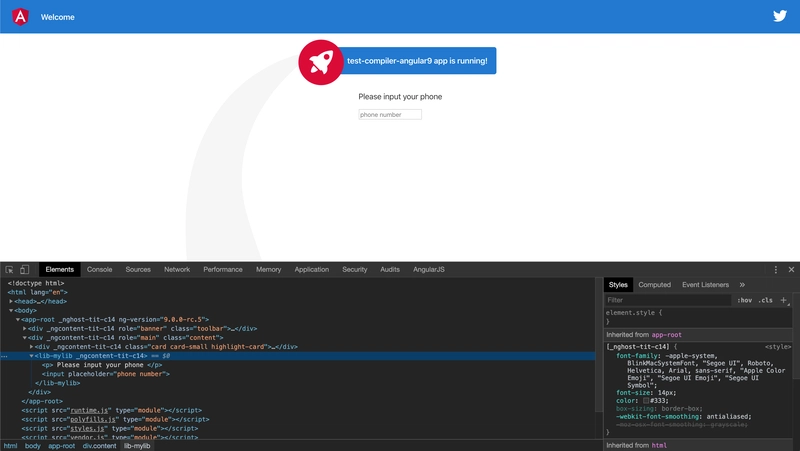Viewport: 800px width, 451px height.
Task: Switch to the Console tab
Action: point(99,269)
